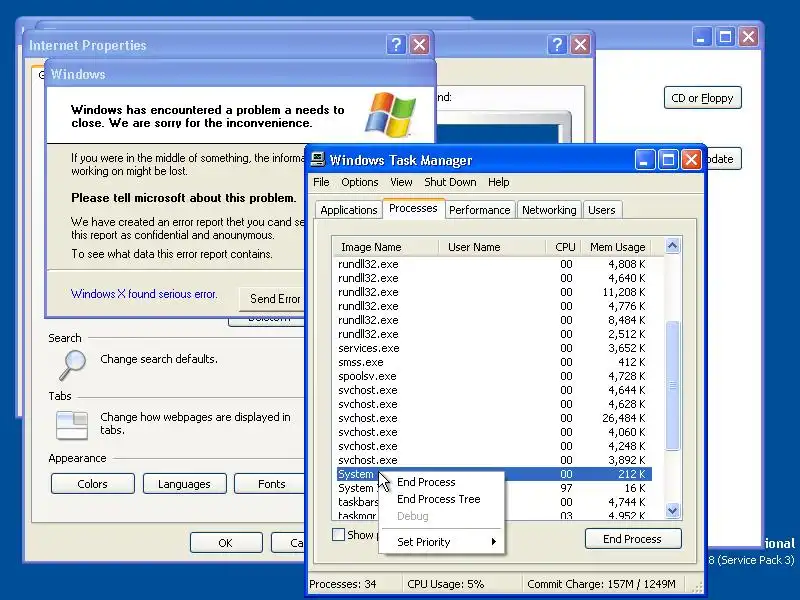Open the Options menu in Task Manager
The width and height of the screenshot is (800, 600).
tap(360, 182)
